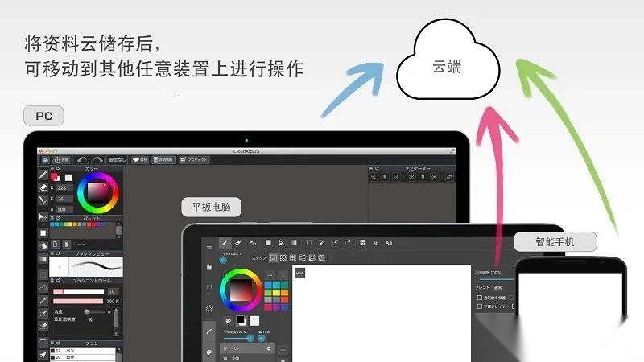Viewport: 644px width, 362px height.
Task: Click the HELP button on the canvas
Action: click(300, 274)
